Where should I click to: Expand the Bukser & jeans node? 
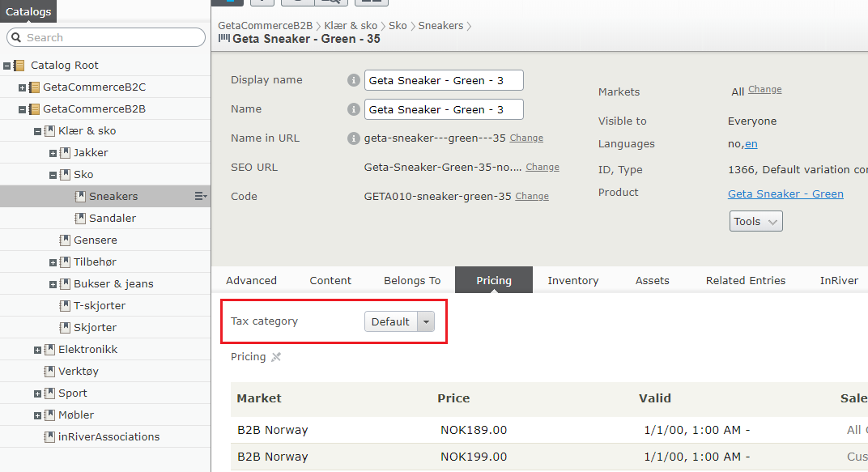(53, 284)
